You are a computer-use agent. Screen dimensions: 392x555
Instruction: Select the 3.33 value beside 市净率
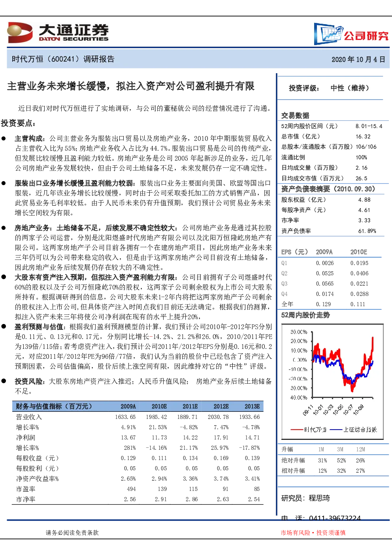364,220
